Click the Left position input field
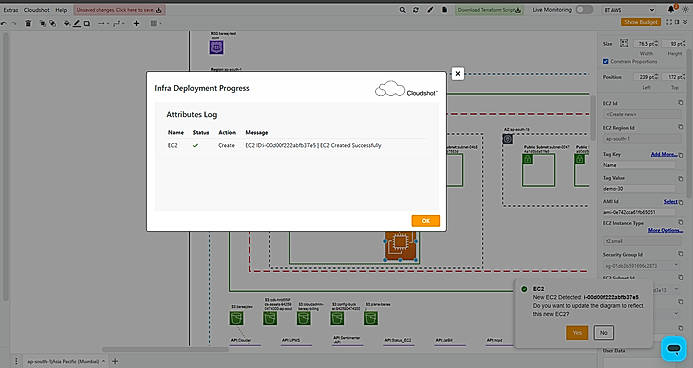Screen dimensions: 693x368 tap(646, 77)
